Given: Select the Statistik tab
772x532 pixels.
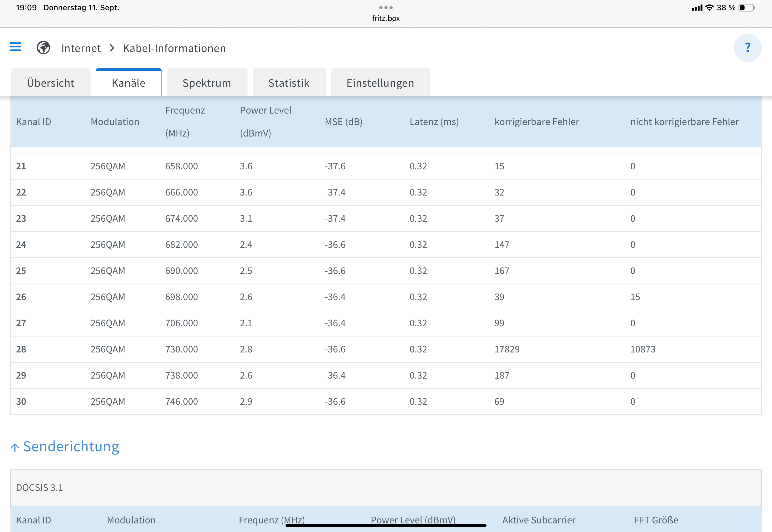Looking at the screenshot, I should (x=289, y=83).
